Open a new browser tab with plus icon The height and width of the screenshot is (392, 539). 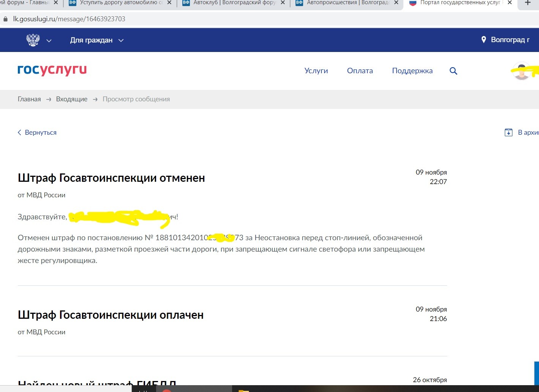point(528,3)
